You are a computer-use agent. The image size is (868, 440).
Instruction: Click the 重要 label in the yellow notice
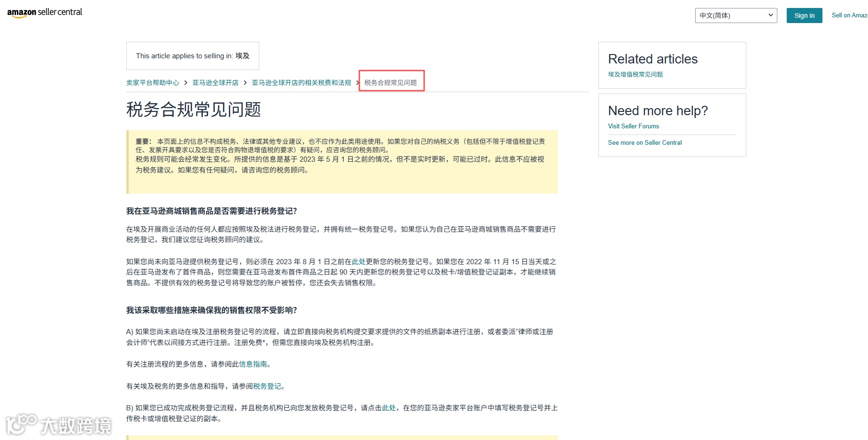(x=144, y=141)
